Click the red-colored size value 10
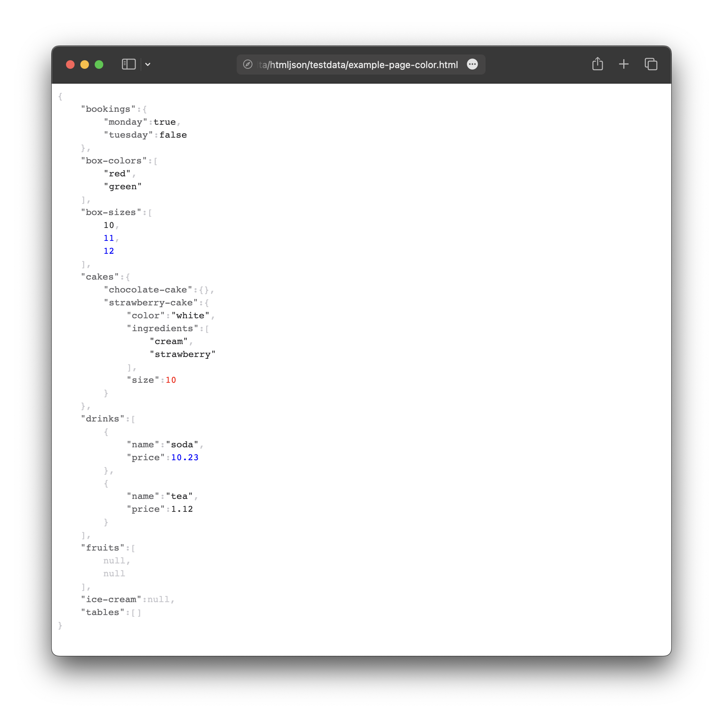The height and width of the screenshot is (719, 728). coord(171,380)
